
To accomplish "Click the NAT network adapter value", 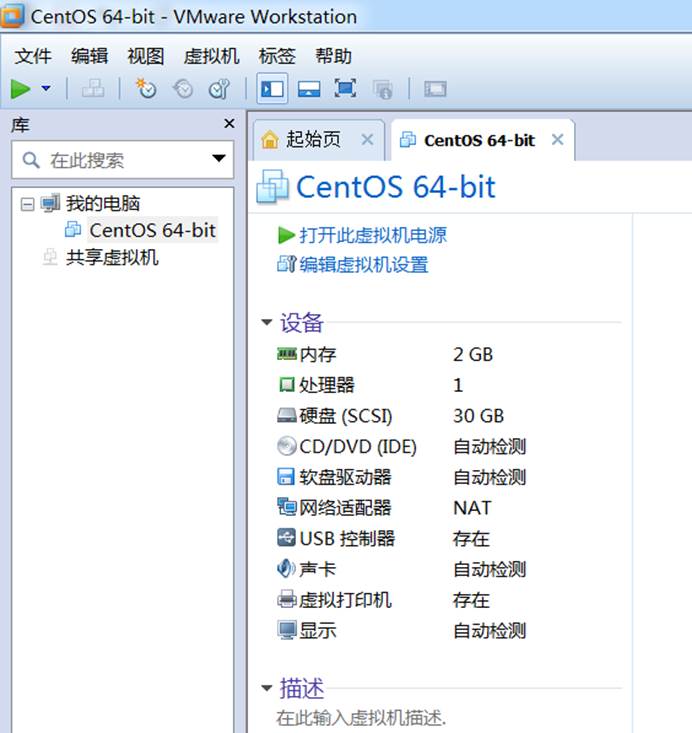I will pos(472,508).
